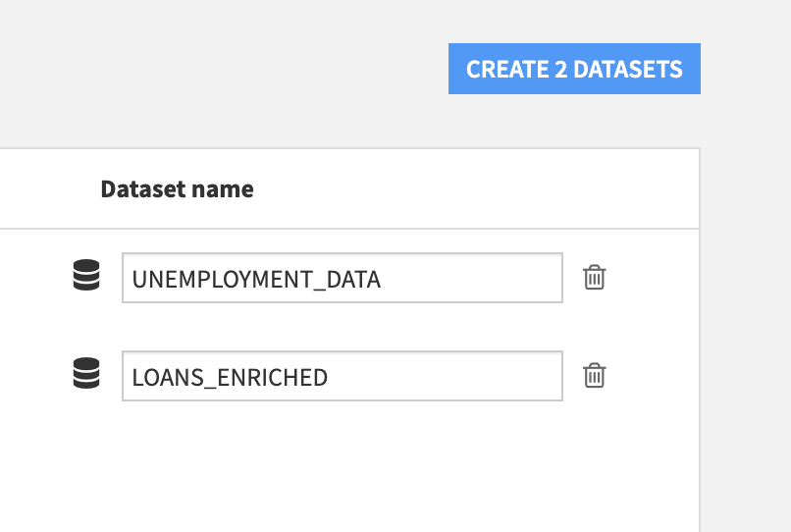791x532 pixels.
Task: Select the first row's stacked-disk dataset icon
Action: 87,277
